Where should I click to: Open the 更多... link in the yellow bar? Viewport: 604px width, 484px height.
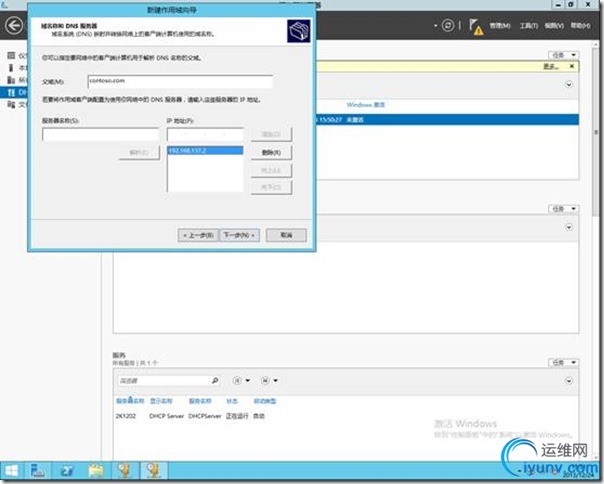tap(551, 66)
